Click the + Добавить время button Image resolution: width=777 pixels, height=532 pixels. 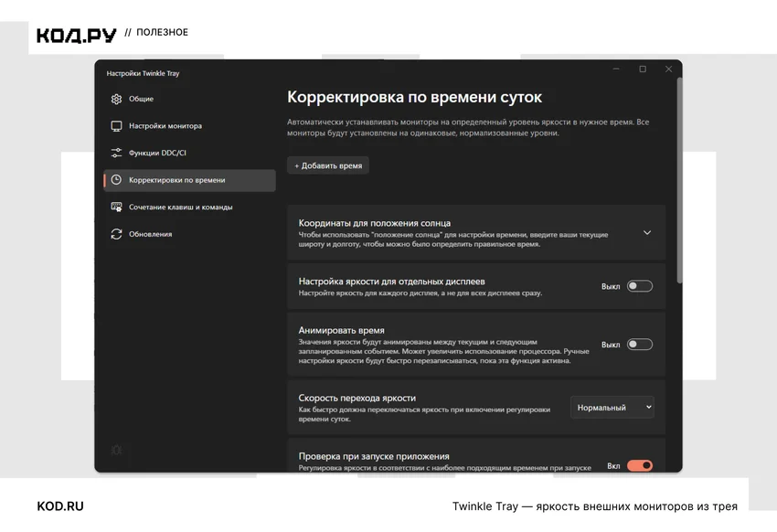tap(328, 165)
